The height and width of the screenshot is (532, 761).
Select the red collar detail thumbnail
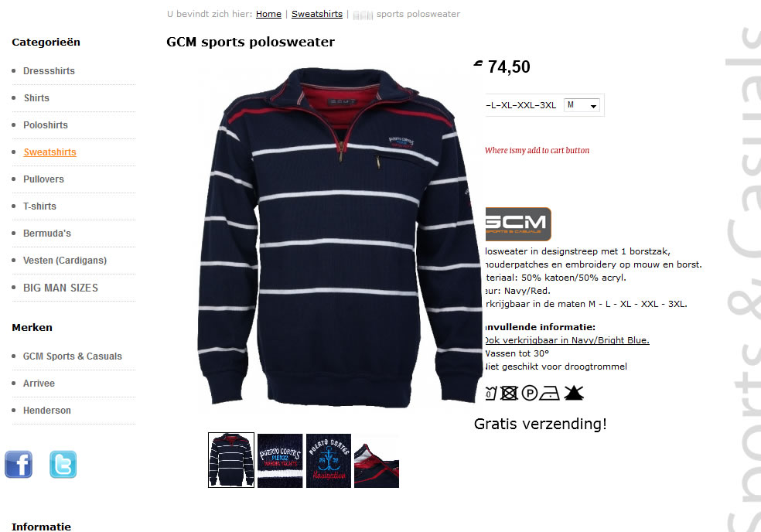click(x=377, y=460)
